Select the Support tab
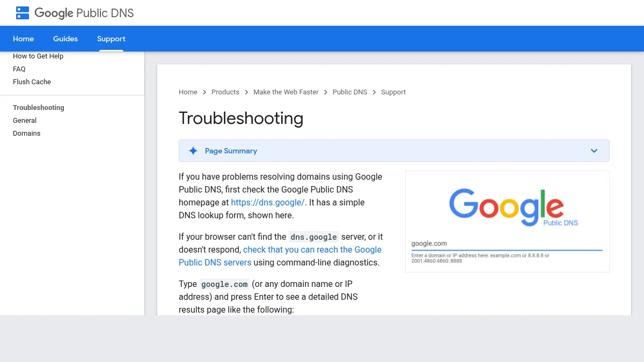This screenshot has height=362, width=644. pos(111,39)
